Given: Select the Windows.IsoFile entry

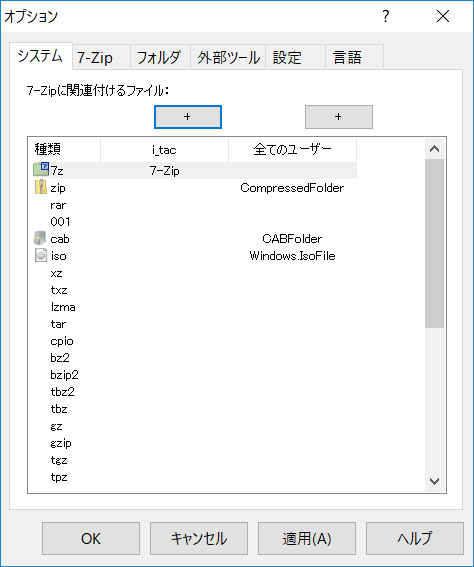Looking at the screenshot, I should [292, 256].
